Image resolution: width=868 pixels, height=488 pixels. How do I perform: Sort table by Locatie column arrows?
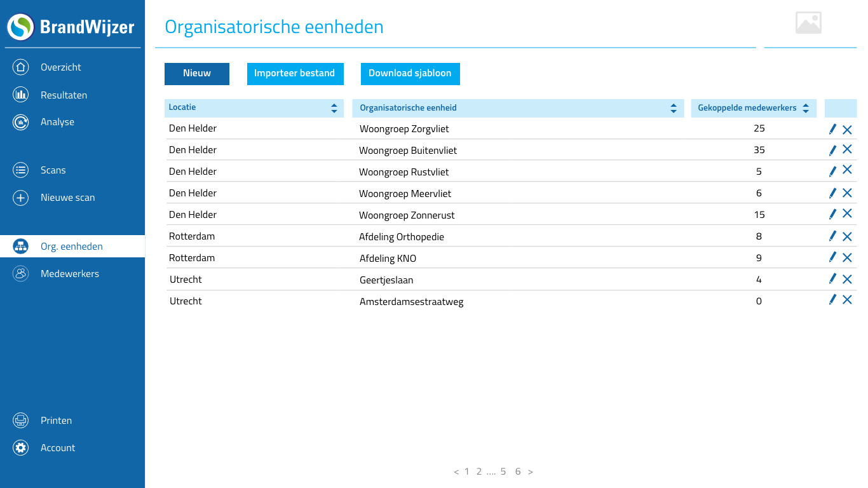(x=334, y=109)
